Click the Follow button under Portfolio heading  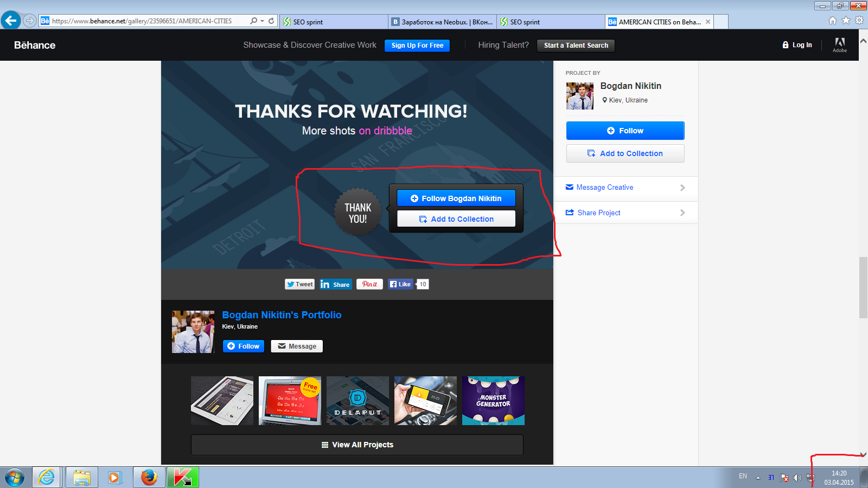244,346
